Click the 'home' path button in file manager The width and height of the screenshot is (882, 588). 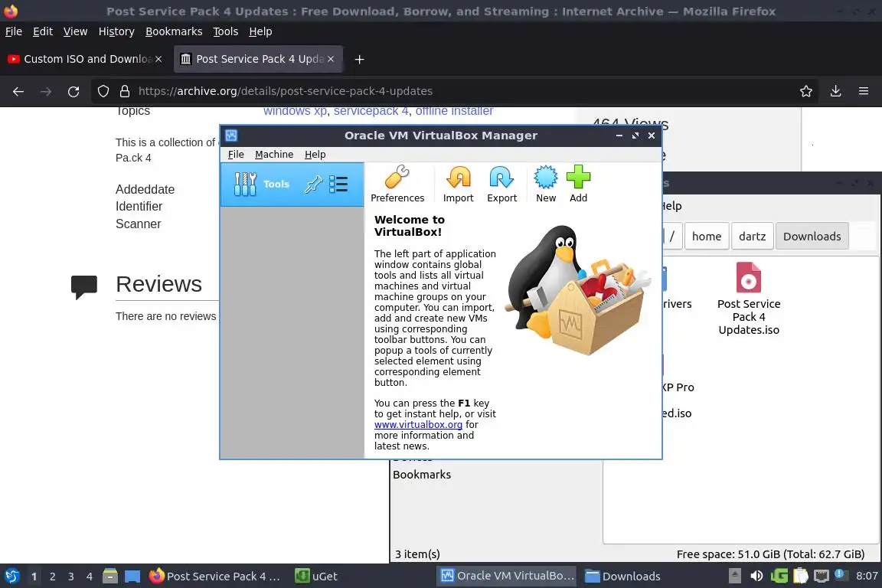click(x=707, y=237)
